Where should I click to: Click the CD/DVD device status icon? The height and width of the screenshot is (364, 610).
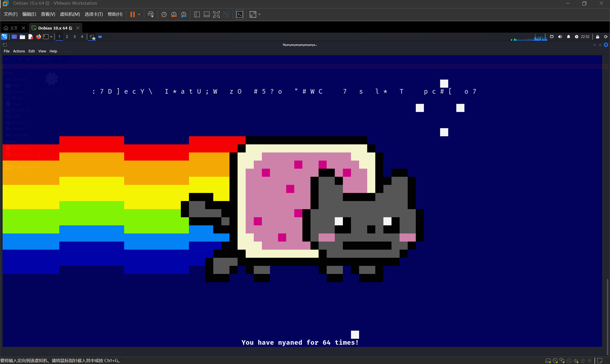click(555, 361)
